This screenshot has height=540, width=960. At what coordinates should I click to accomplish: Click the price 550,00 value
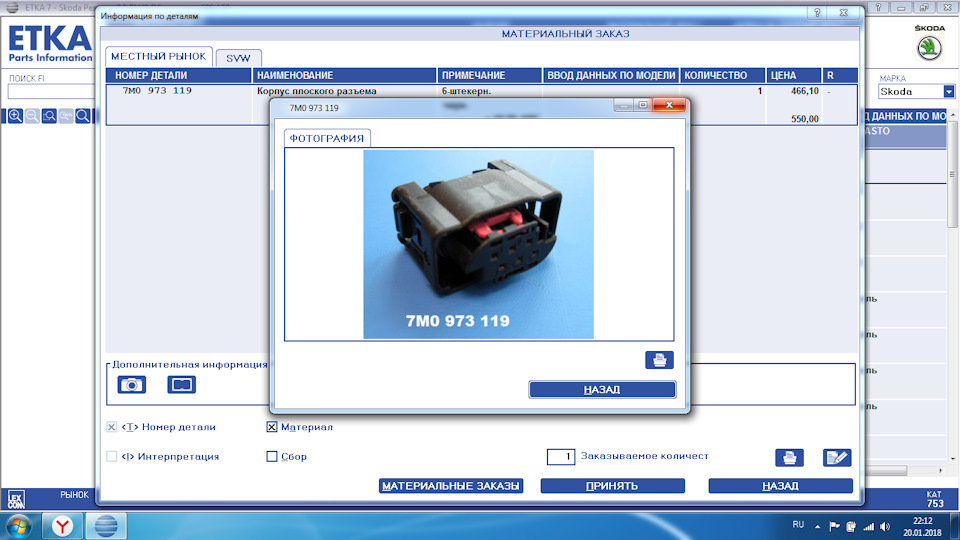[x=804, y=119]
